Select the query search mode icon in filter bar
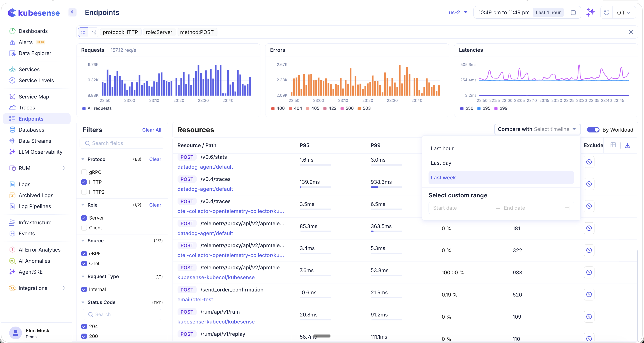Viewport: 644px width, 343px height. point(83,32)
